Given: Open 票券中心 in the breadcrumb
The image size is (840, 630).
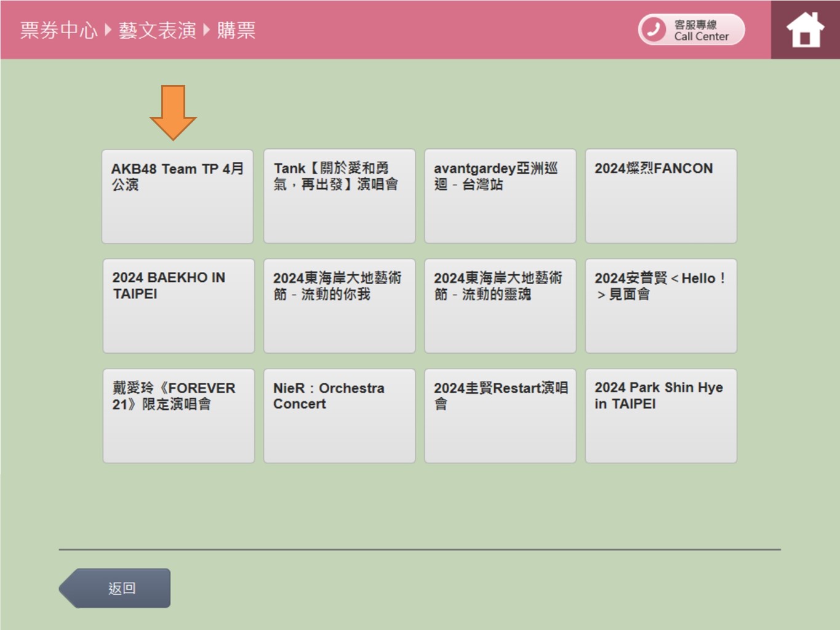Looking at the screenshot, I should tap(58, 30).
